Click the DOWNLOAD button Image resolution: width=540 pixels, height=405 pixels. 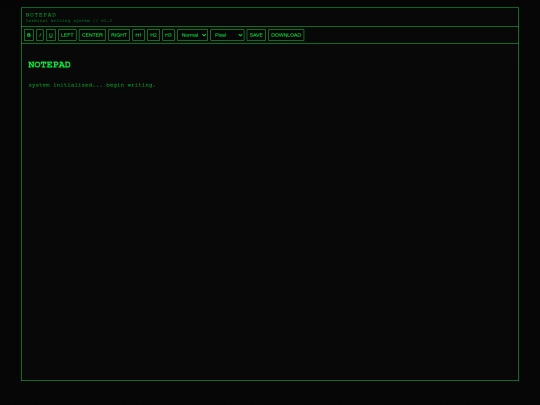pyautogui.click(x=286, y=35)
